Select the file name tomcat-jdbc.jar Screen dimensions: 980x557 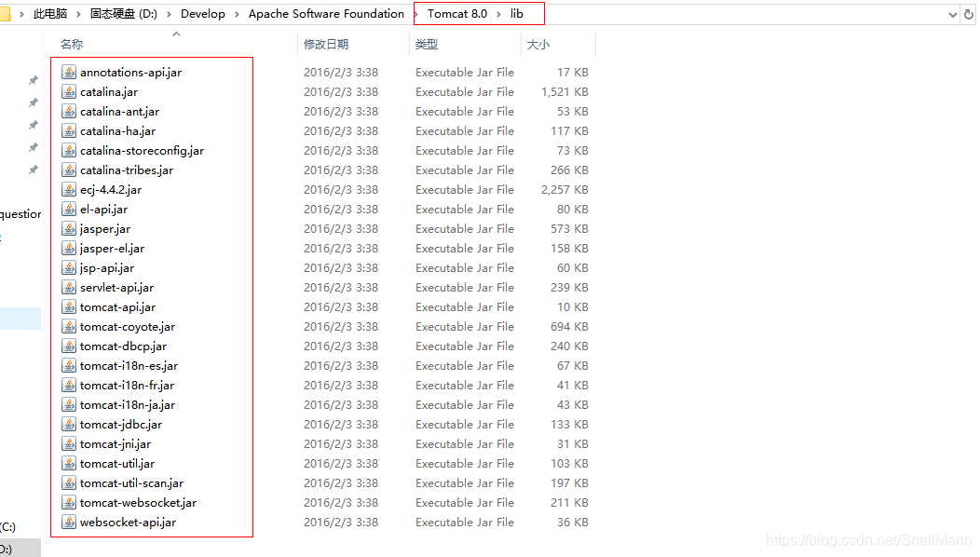coord(121,425)
